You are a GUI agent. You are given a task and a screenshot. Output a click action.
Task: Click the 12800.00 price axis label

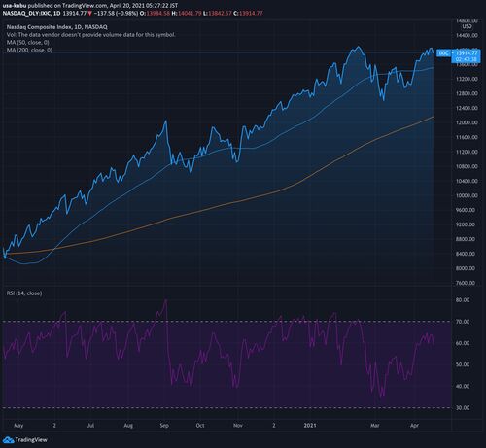tap(467, 93)
